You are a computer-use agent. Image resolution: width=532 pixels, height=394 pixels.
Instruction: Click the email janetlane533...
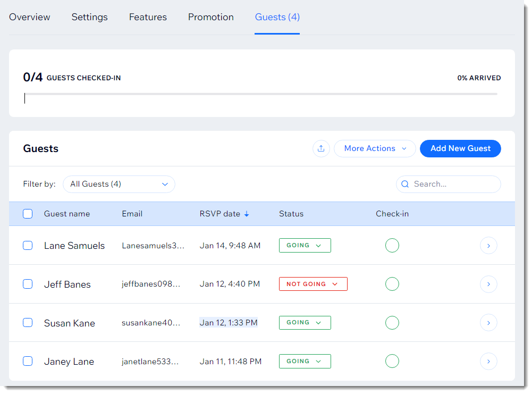pyautogui.click(x=150, y=362)
